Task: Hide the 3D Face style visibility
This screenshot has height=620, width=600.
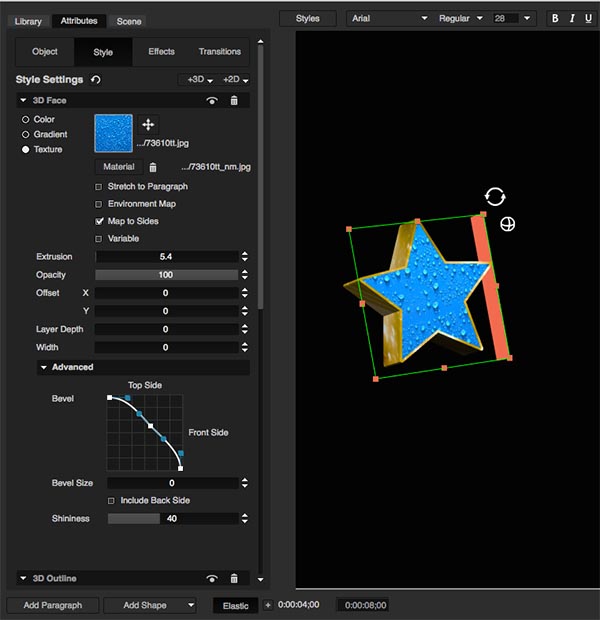Action: point(212,101)
